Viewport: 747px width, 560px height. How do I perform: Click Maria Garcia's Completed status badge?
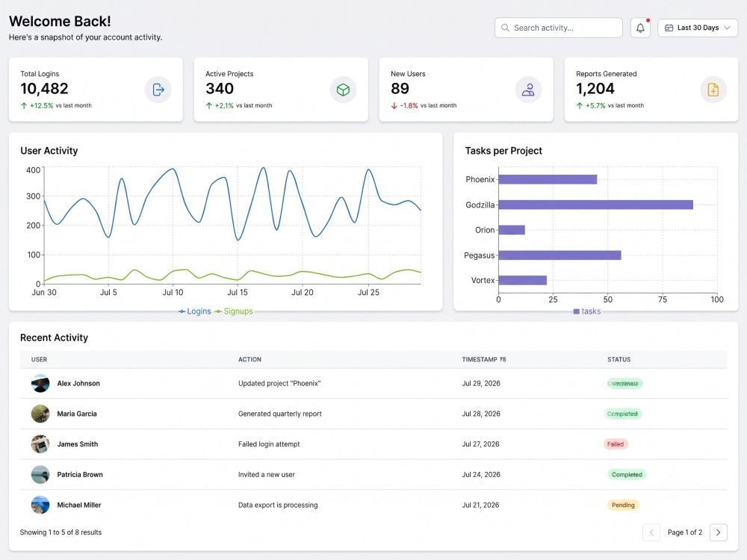pos(623,414)
